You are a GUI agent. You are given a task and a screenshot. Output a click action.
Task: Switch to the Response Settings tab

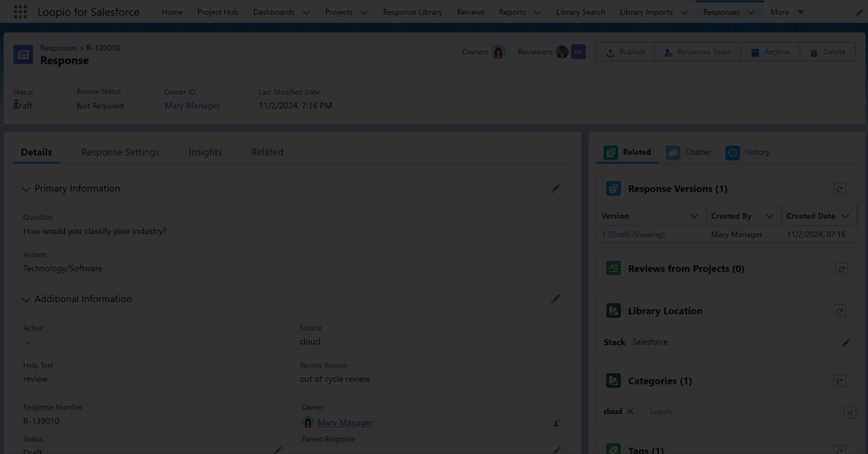pos(120,152)
